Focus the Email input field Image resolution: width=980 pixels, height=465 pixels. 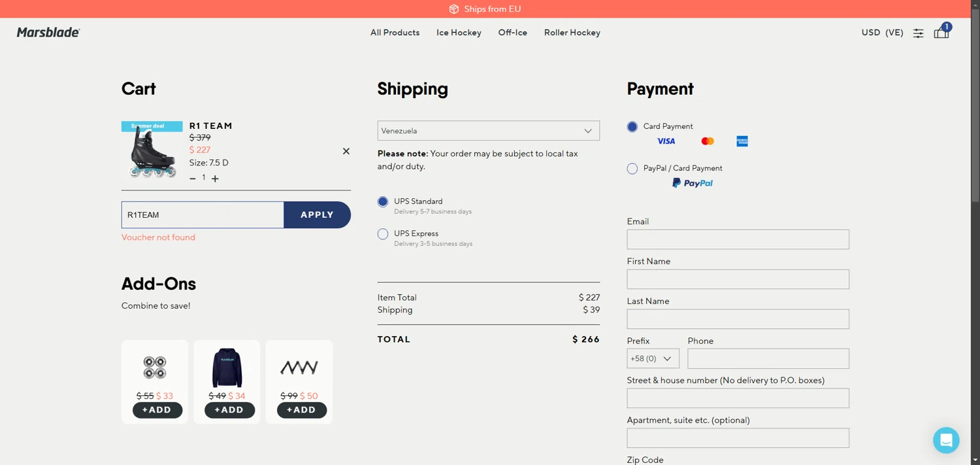[738, 239]
